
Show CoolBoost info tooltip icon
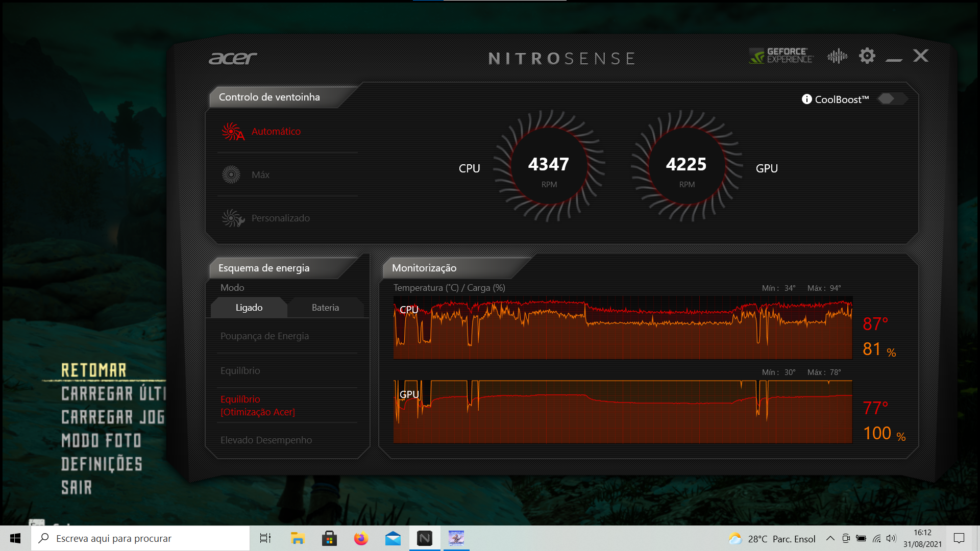(x=806, y=99)
